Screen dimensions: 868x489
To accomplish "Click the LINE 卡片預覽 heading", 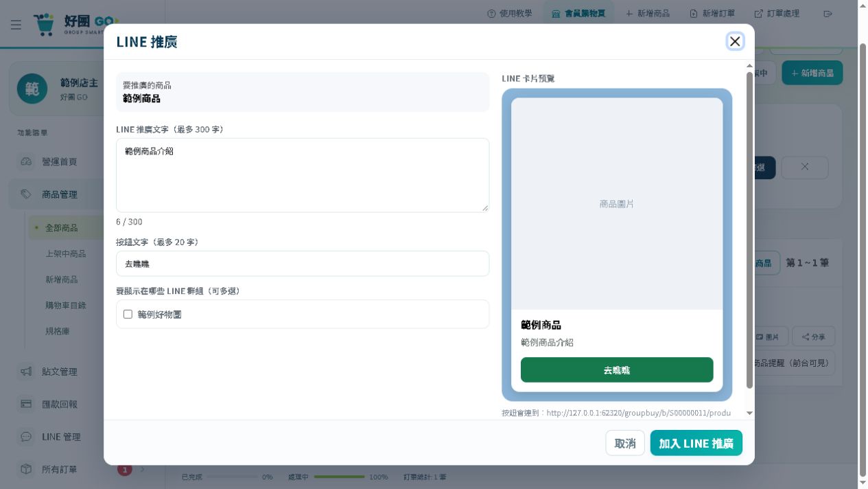I will [x=528, y=78].
